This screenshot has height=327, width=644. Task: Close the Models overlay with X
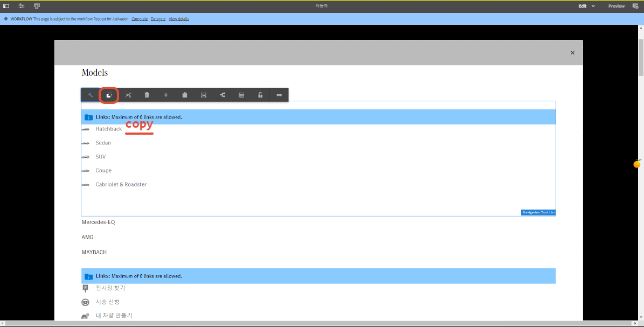572,53
